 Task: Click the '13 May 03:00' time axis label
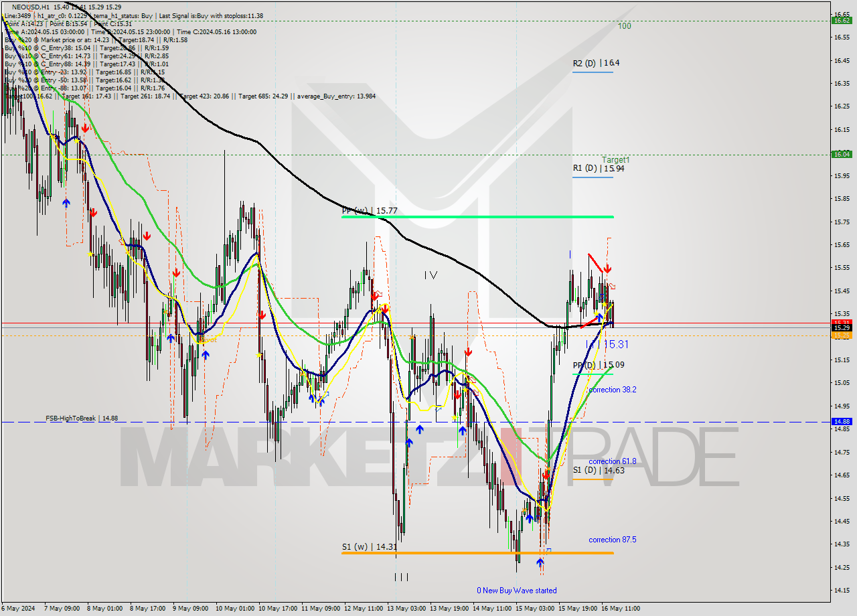click(x=407, y=609)
